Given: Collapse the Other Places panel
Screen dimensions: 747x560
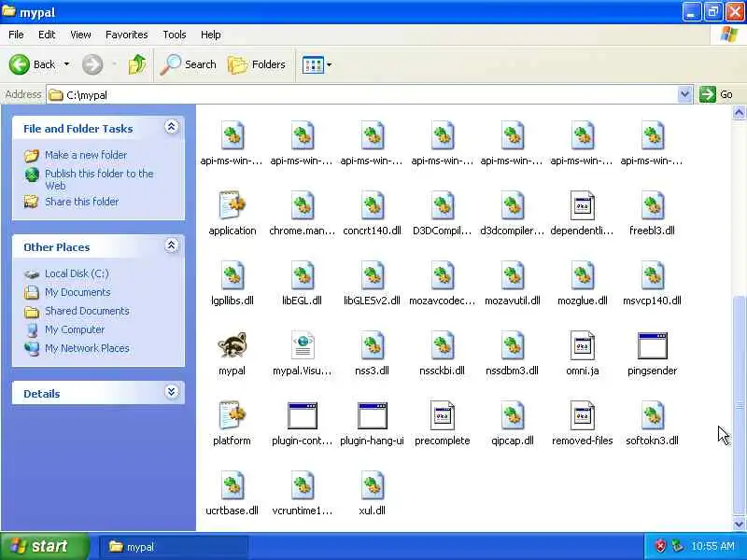Looking at the screenshot, I should (x=172, y=245).
